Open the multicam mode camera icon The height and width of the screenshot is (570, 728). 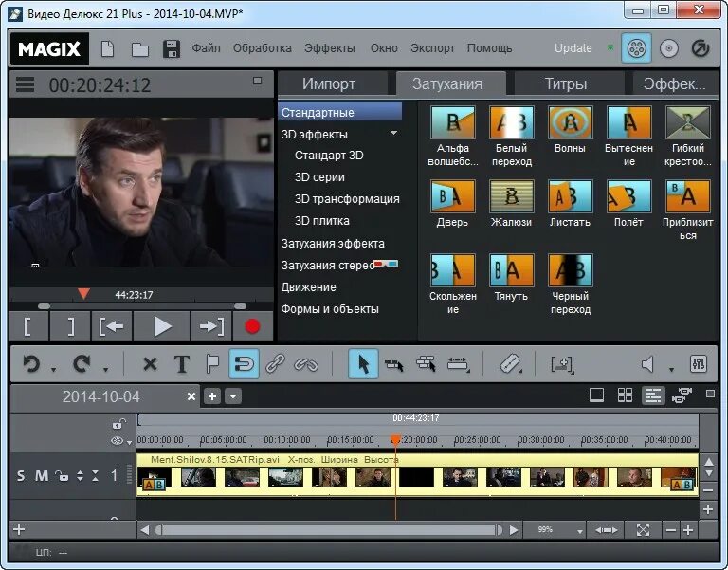click(x=682, y=395)
